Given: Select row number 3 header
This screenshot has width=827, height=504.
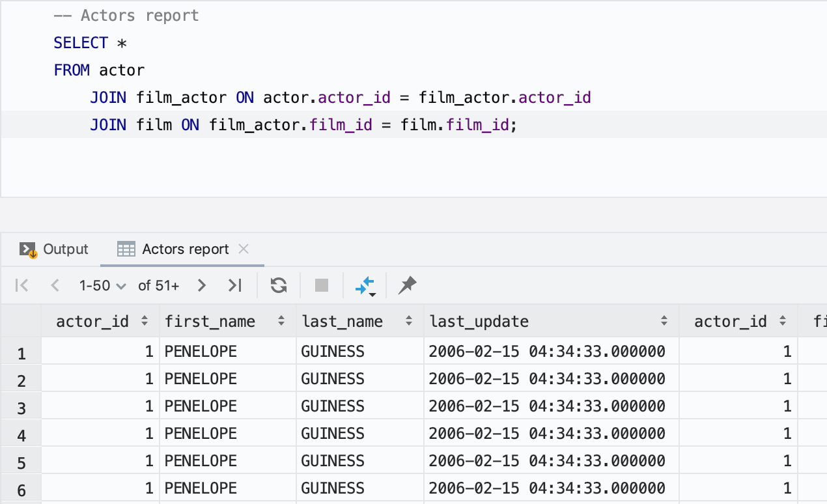Looking at the screenshot, I should (21, 408).
